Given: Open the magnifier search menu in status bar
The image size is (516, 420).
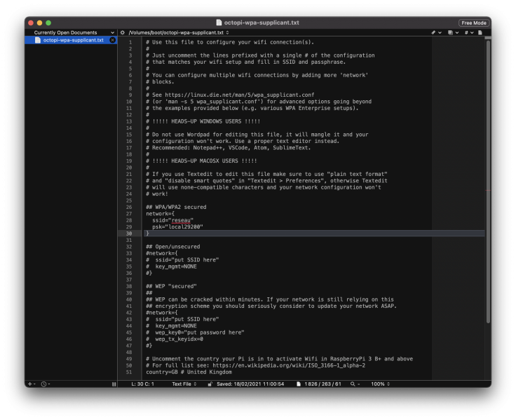Looking at the screenshot, I should [355, 384].
